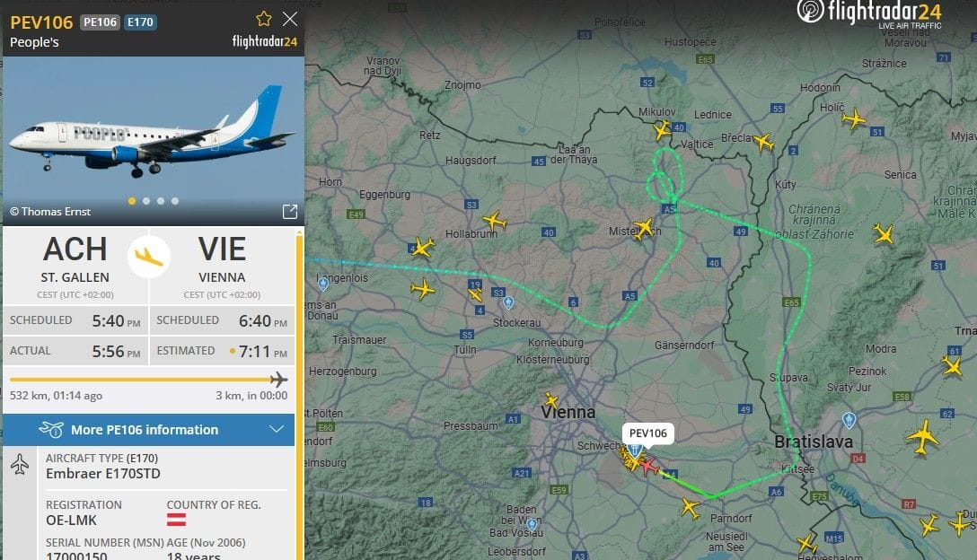Click the PE106 flight number badge

[x=100, y=22]
